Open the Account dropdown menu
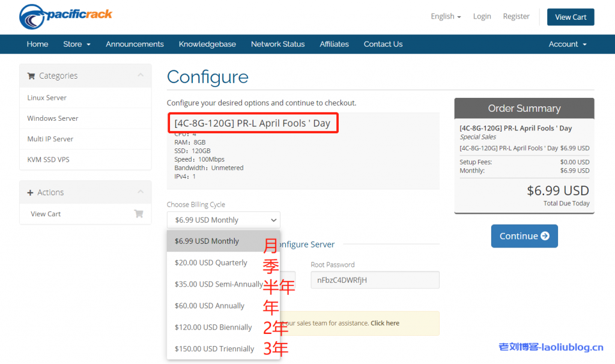 point(567,44)
